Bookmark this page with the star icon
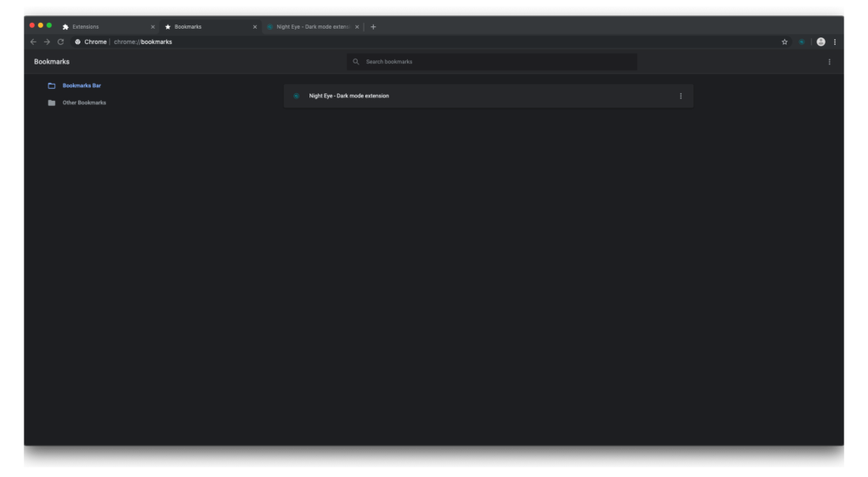 (x=784, y=42)
